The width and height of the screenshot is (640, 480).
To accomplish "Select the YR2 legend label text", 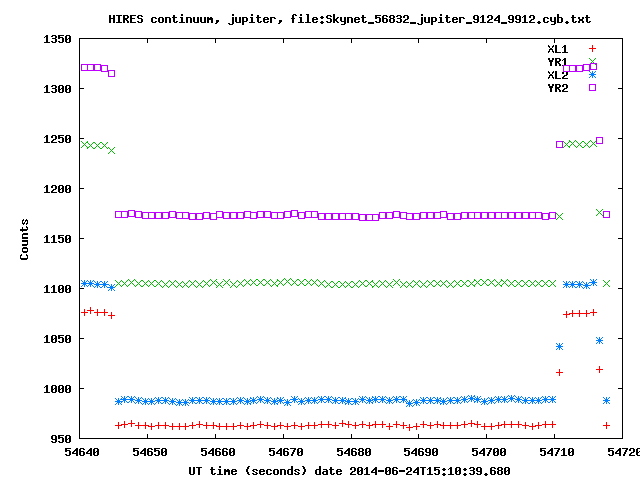I will pyautogui.click(x=557, y=88).
